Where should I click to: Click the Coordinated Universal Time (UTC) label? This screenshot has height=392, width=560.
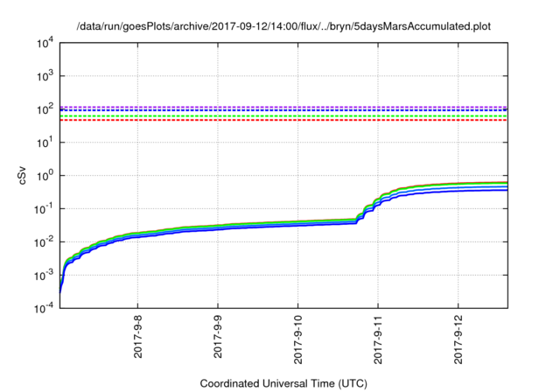tap(283, 383)
